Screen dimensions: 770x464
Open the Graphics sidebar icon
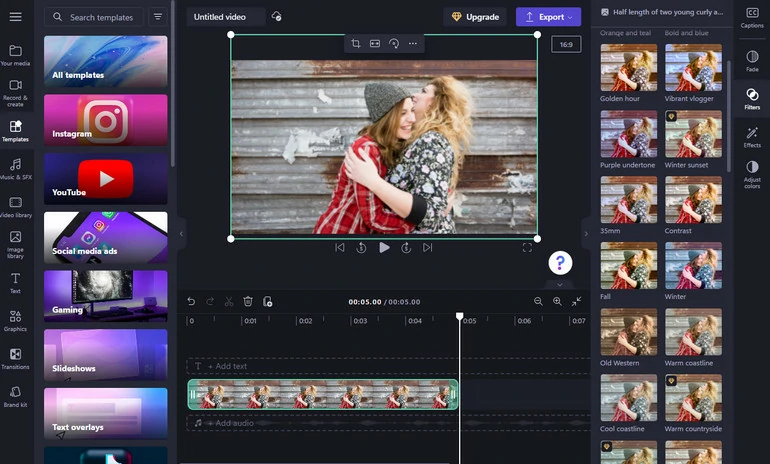15,321
